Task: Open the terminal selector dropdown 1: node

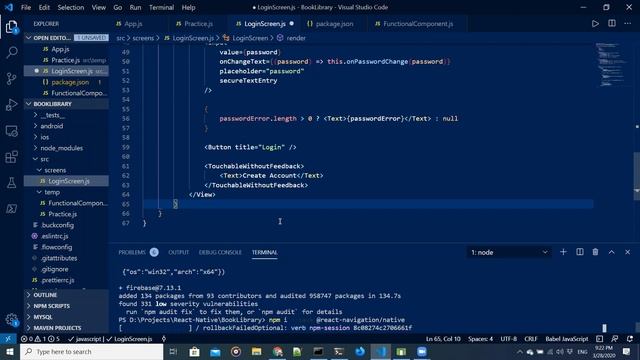Action: click(509, 252)
